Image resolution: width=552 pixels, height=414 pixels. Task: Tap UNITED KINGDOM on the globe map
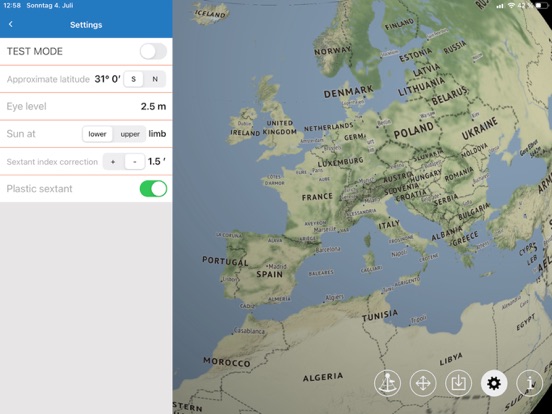pyautogui.click(x=280, y=127)
